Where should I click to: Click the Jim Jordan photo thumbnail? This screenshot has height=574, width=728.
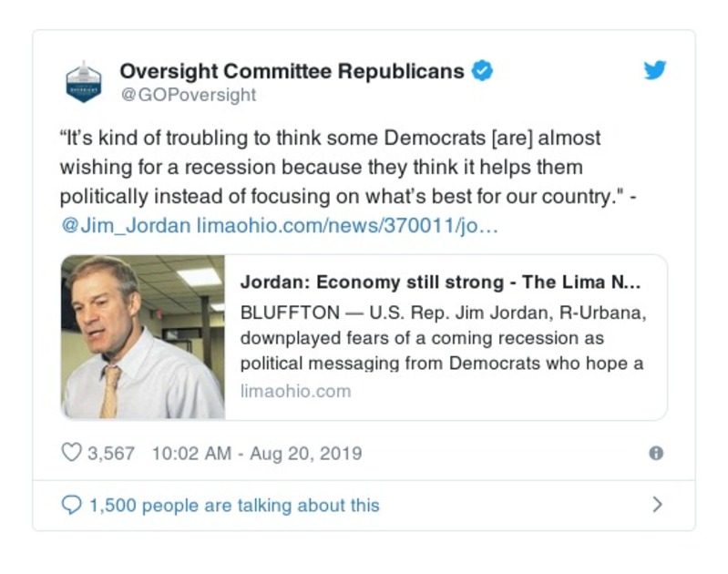(143, 337)
